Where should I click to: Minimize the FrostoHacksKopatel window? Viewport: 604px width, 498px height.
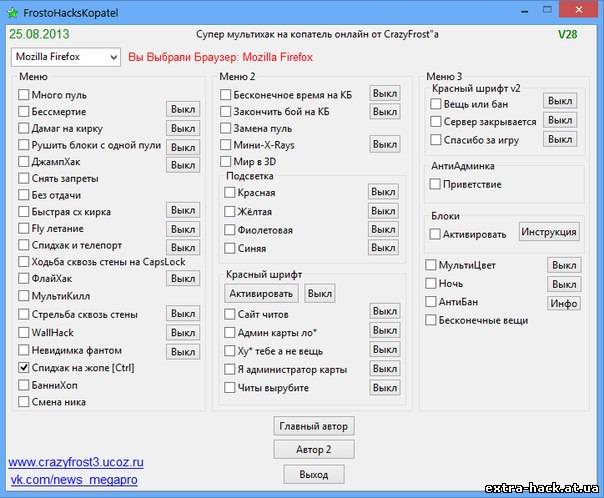(524, 12)
